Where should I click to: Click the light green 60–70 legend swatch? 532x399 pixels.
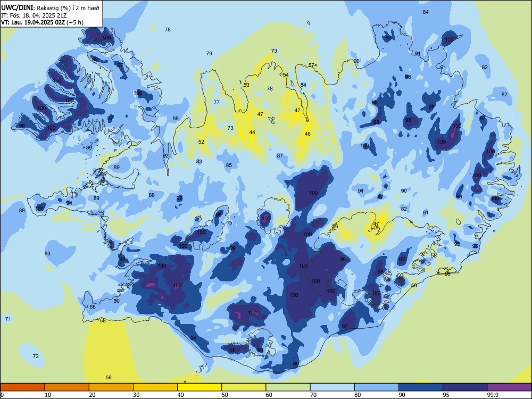click(x=288, y=387)
